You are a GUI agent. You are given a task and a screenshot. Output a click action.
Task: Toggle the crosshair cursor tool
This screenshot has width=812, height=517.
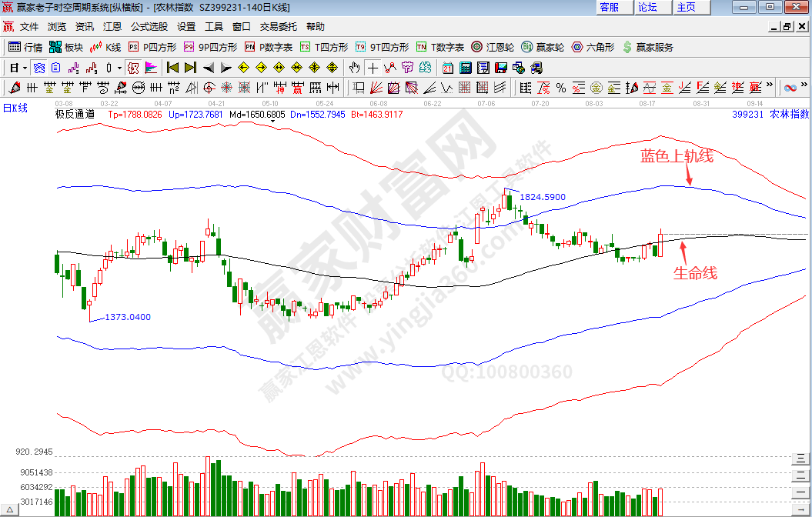point(373,68)
